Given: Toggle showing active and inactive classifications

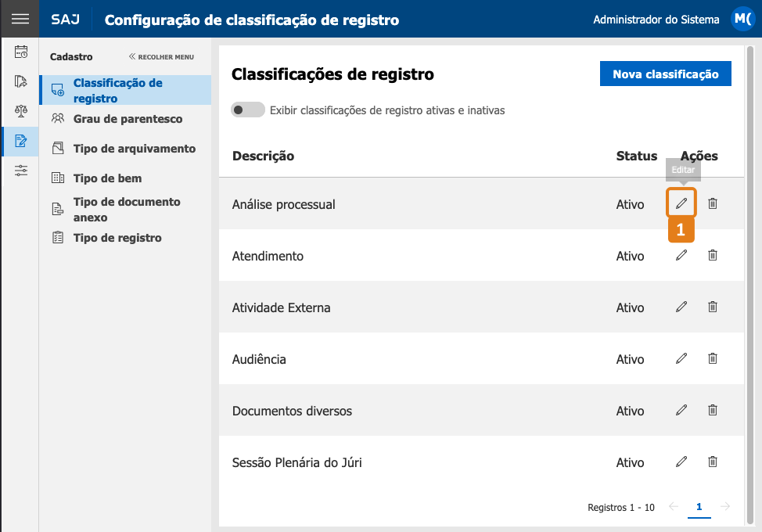Looking at the screenshot, I should click(x=247, y=110).
